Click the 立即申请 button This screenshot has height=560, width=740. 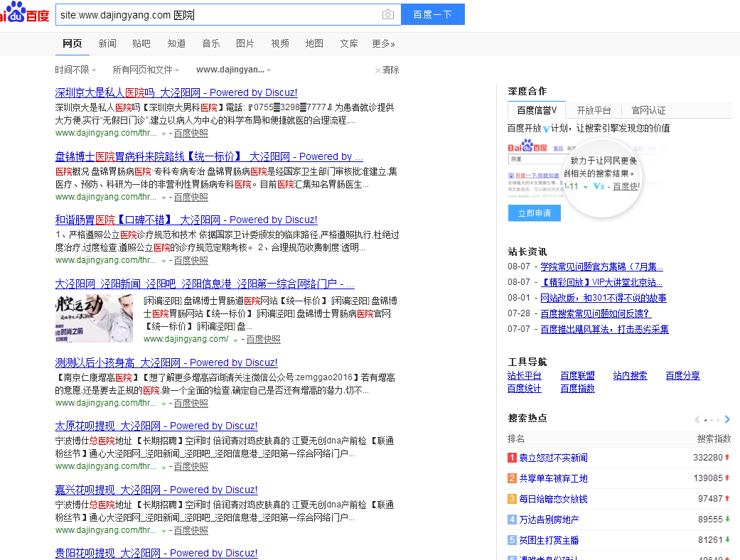point(534,212)
